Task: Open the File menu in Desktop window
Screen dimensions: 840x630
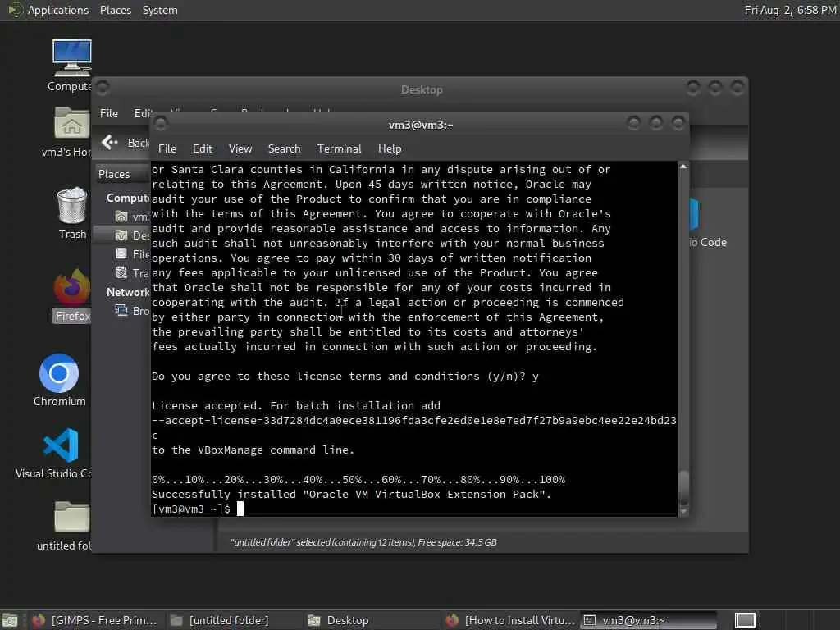Action: coord(109,113)
